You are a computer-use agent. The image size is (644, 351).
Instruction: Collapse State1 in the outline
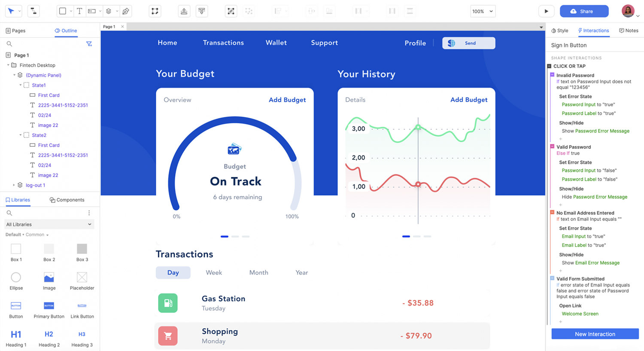tap(20, 85)
